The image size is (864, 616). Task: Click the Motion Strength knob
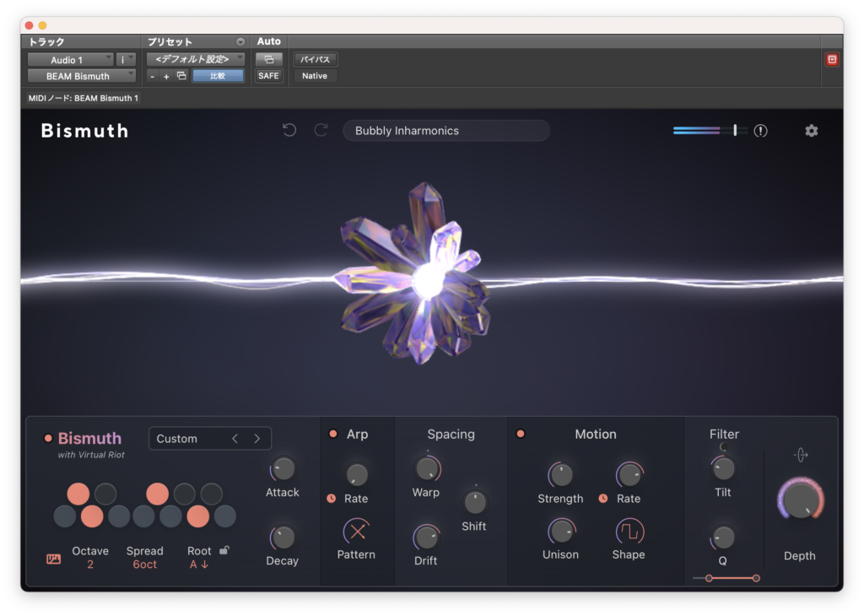561,475
